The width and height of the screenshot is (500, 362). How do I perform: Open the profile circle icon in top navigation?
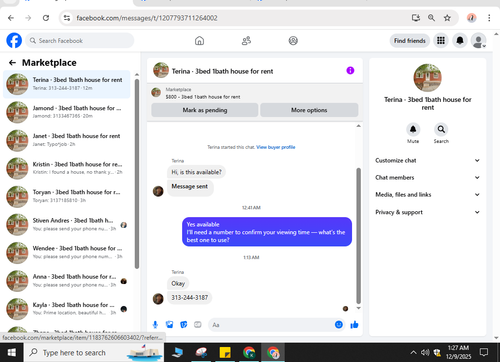pyautogui.click(x=293, y=41)
